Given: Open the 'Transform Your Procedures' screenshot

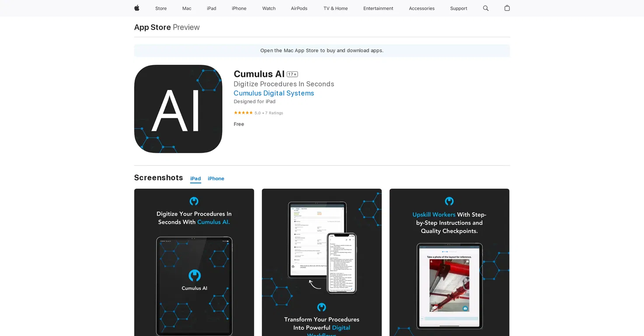Looking at the screenshot, I should tap(322, 262).
